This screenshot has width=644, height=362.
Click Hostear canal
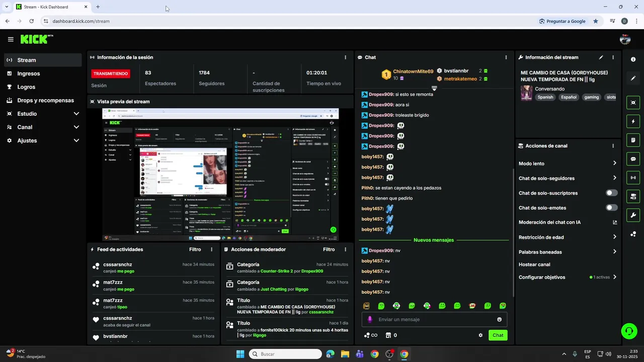point(534,264)
